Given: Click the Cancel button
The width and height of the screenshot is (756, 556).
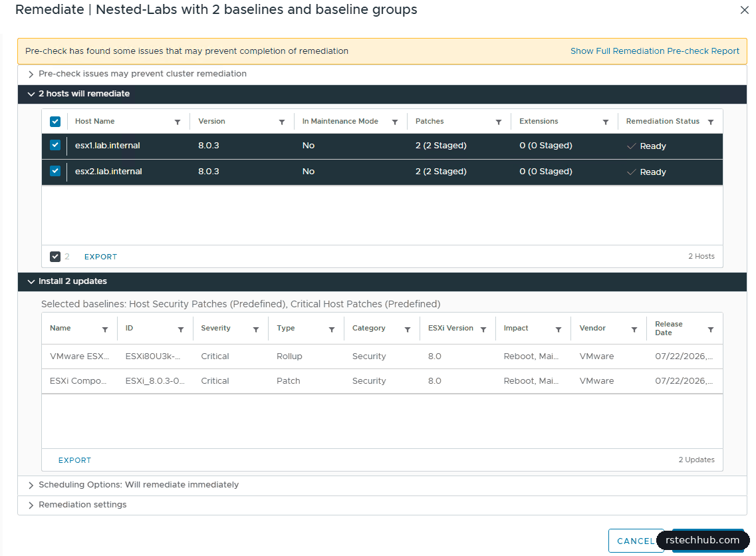Looking at the screenshot, I should (x=636, y=541).
